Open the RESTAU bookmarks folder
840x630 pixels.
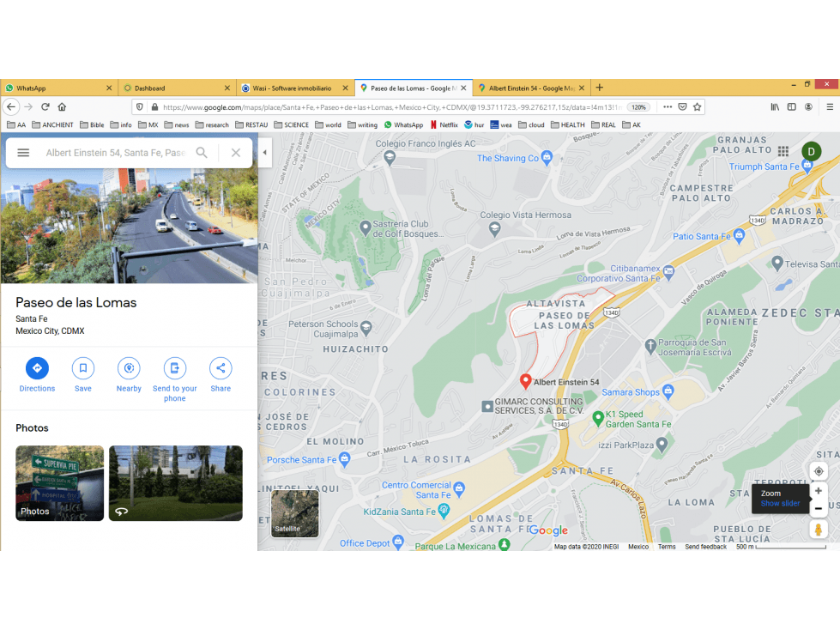click(251, 124)
